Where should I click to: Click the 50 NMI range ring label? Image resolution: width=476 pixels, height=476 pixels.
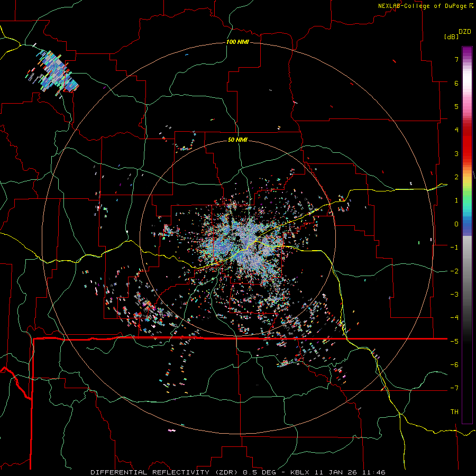point(237,140)
